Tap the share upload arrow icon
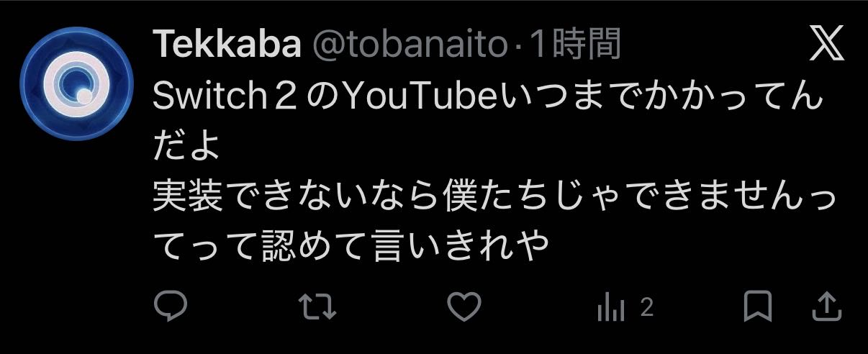Image resolution: width=868 pixels, height=354 pixels. pos(826,307)
